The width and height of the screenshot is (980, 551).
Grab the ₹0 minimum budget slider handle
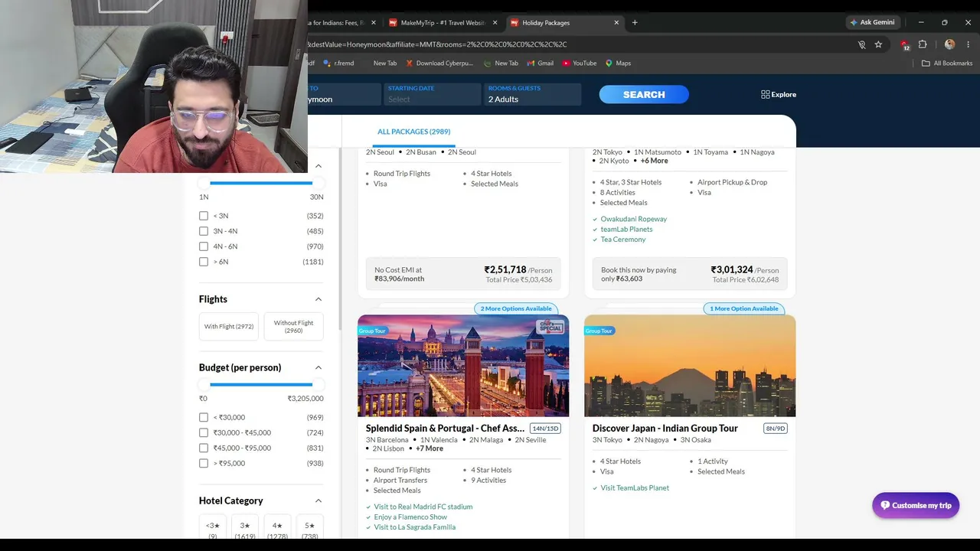(x=204, y=384)
